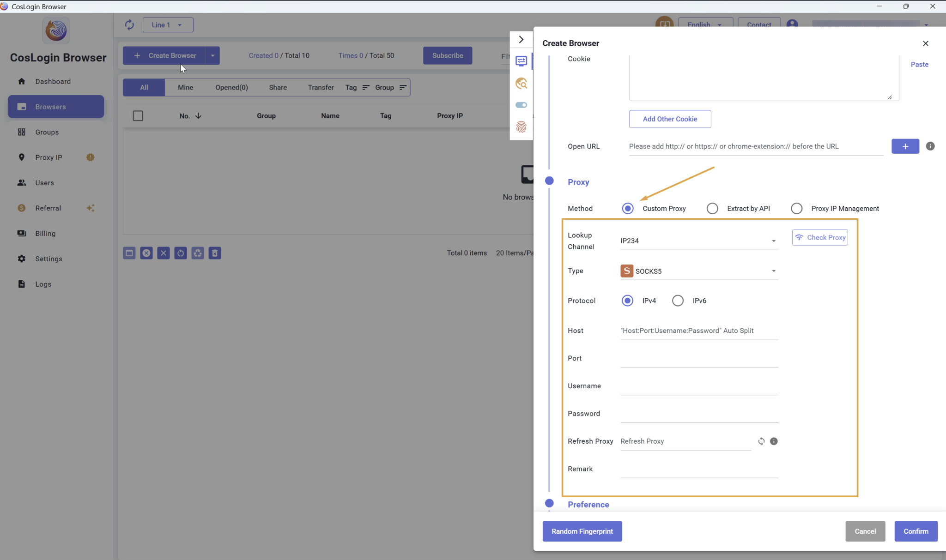The width and height of the screenshot is (946, 560).
Task: Click the recycle icon in bottom toolbar
Action: click(198, 253)
